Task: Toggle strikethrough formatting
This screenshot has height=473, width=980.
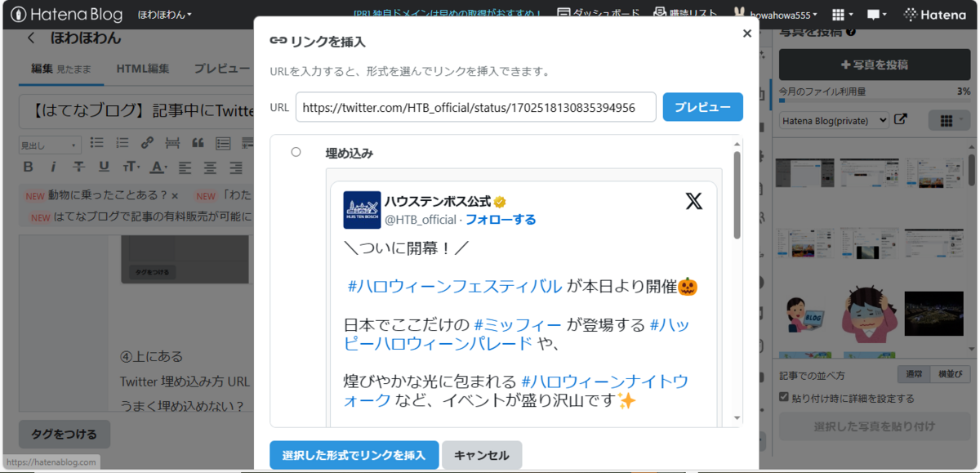Action: pos(78,167)
